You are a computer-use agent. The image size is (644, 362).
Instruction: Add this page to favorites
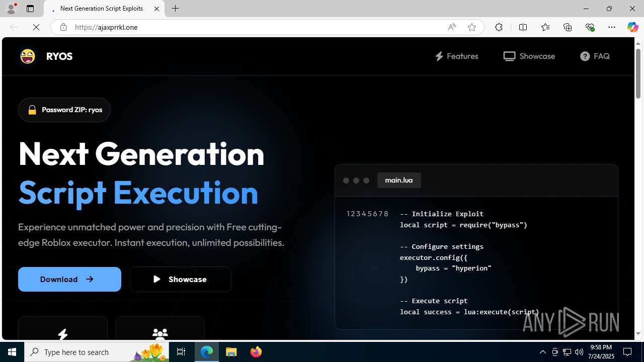(x=472, y=27)
